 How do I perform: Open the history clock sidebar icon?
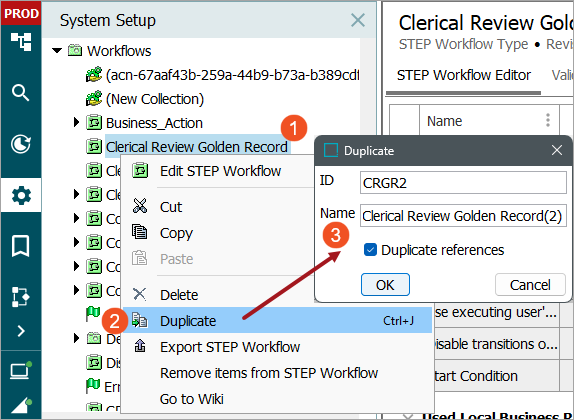[21, 144]
